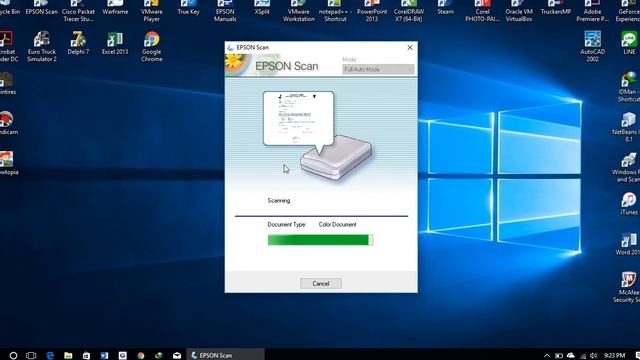Select the Adobe Premiere desktop icon

tap(592, 11)
